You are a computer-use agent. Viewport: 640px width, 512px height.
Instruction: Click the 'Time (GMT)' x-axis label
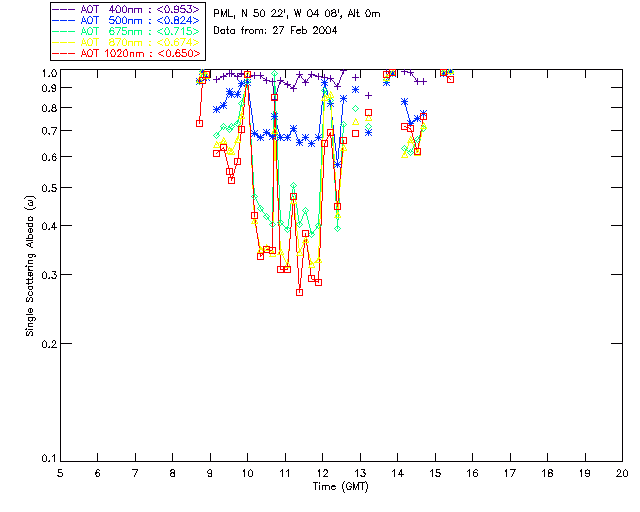340,487
